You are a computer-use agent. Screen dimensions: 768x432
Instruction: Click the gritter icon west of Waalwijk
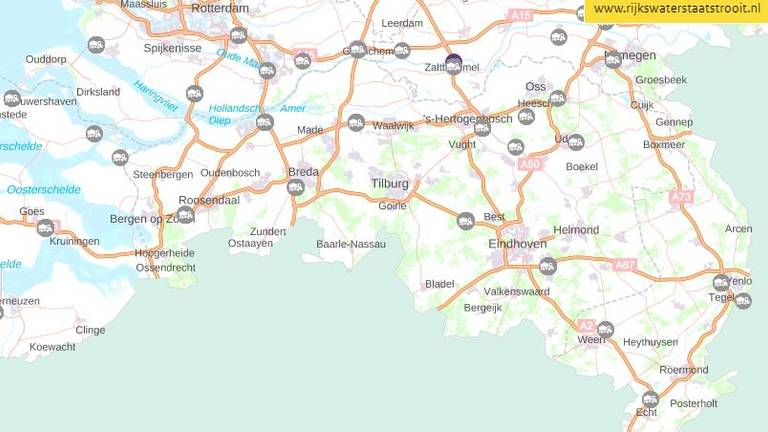click(x=356, y=122)
